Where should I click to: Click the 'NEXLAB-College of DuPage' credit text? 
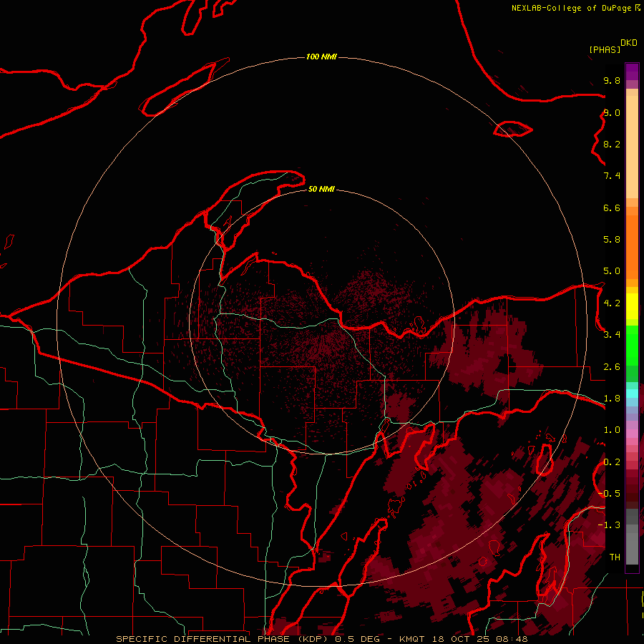point(571,8)
